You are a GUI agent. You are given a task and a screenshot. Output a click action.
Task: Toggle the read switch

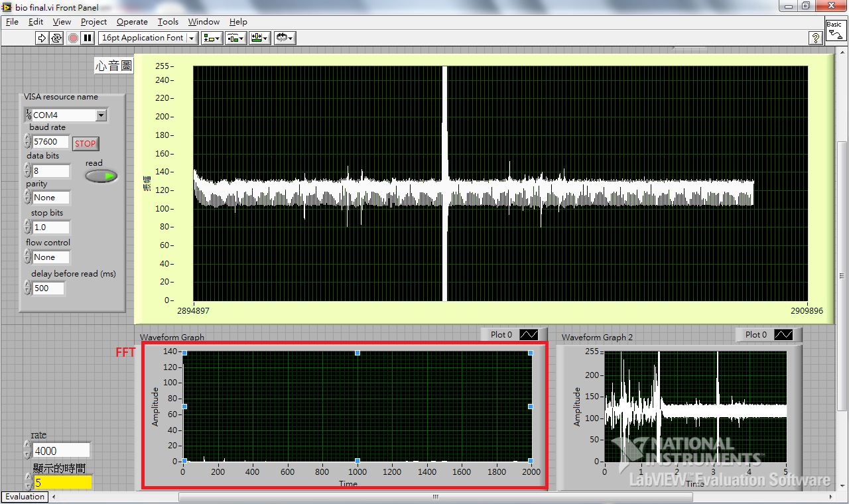[101, 176]
